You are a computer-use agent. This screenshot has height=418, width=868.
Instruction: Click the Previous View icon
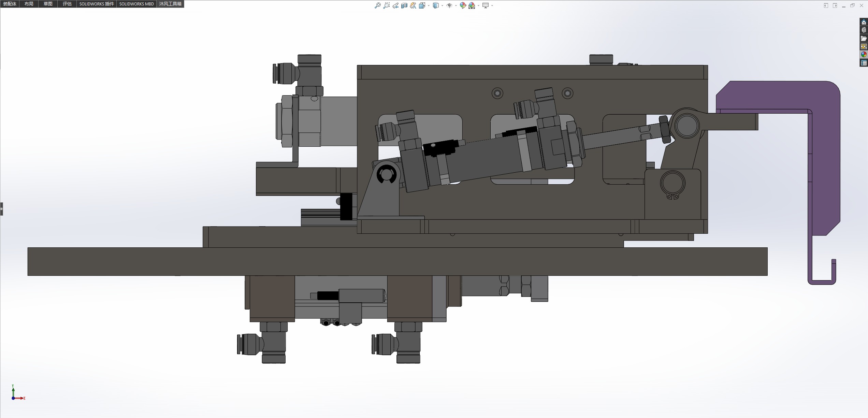point(395,5)
